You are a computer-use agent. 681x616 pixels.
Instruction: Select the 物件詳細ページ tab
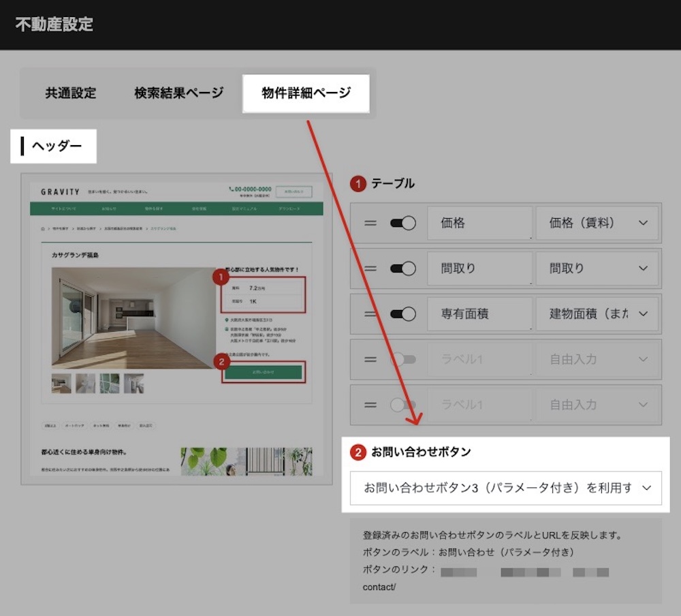(306, 93)
